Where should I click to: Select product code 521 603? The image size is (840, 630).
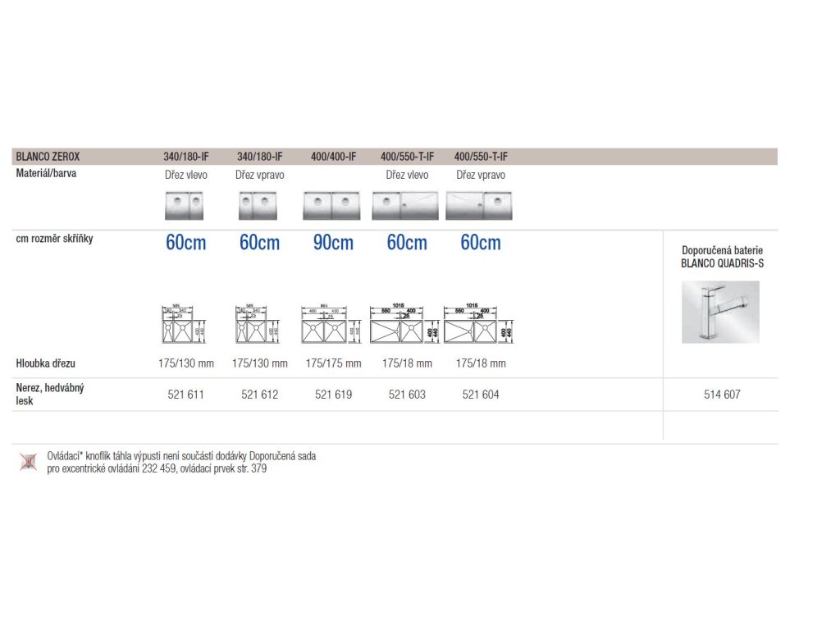tap(407, 395)
